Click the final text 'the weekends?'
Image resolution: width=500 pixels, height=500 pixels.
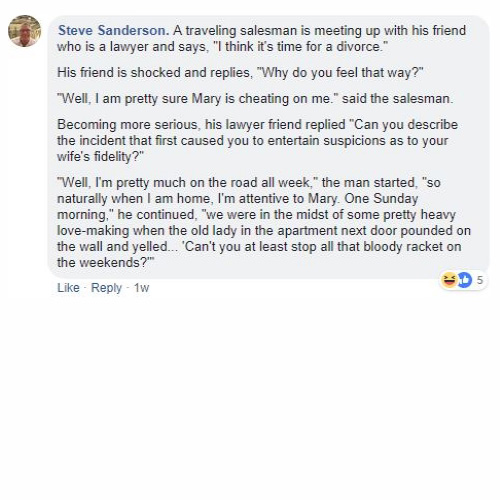tap(106, 263)
